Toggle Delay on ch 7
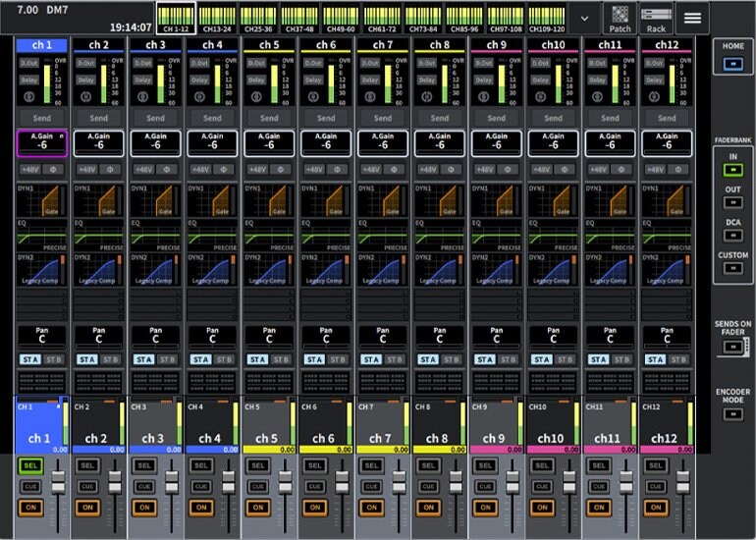756x540 pixels. tap(370, 81)
